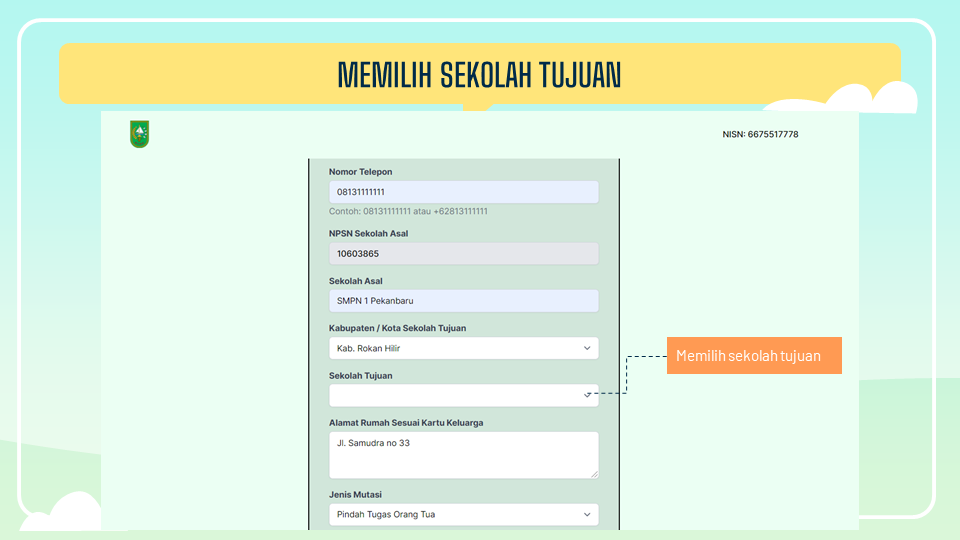This screenshot has width=960, height=540.
Task: Click the phone format hint starting with Contoh
Action: (408, 212)
